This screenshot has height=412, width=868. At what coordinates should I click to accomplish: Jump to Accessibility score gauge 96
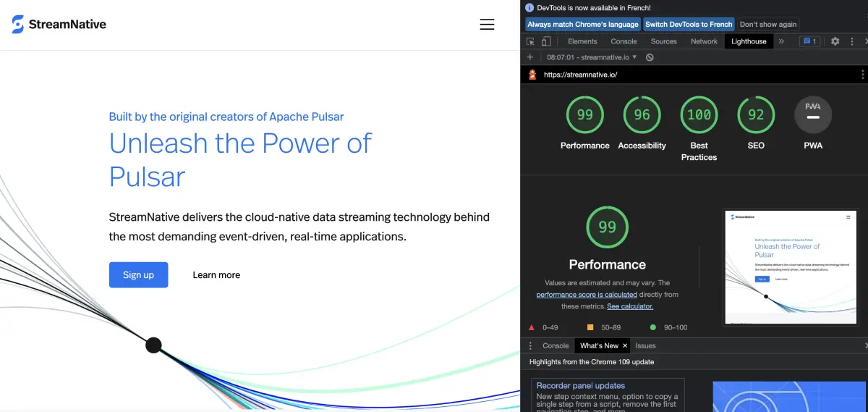(x=642, y=114)
